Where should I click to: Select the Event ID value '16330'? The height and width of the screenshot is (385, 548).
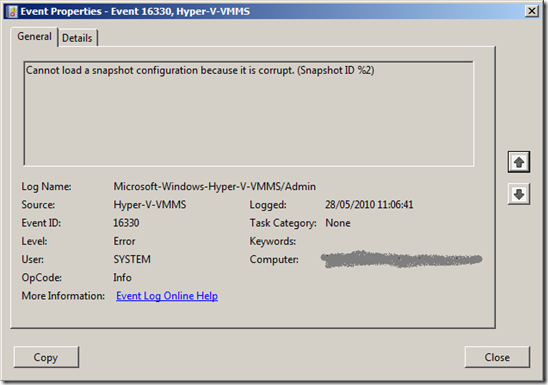tap(126, 223)
